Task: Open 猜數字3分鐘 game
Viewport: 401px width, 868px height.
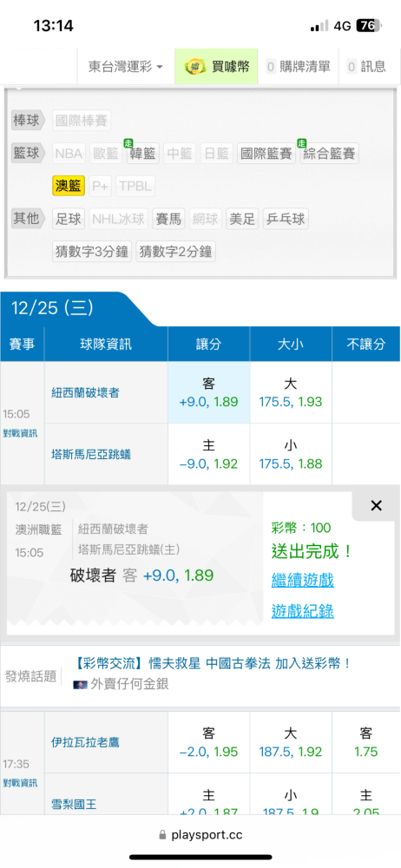Action: click(92, 252)
